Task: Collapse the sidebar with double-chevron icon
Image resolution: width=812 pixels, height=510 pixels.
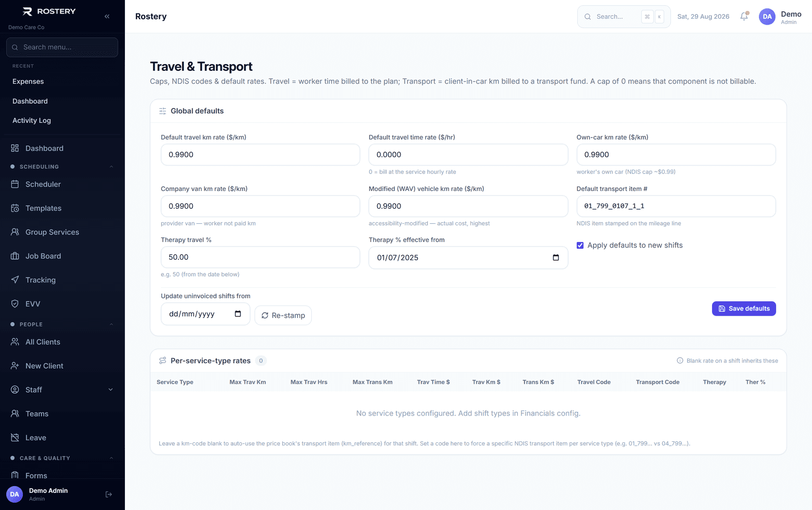Action: (107, 17)
